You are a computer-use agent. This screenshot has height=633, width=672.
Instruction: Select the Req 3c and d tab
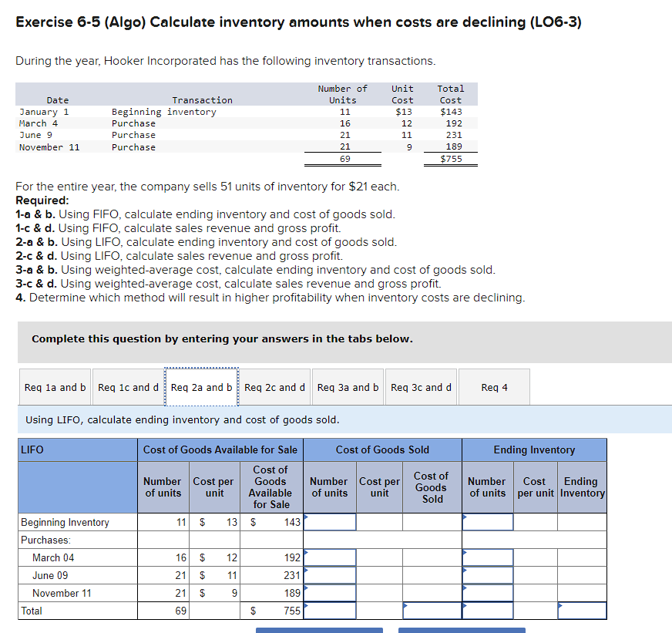click(x=421, y=387)
